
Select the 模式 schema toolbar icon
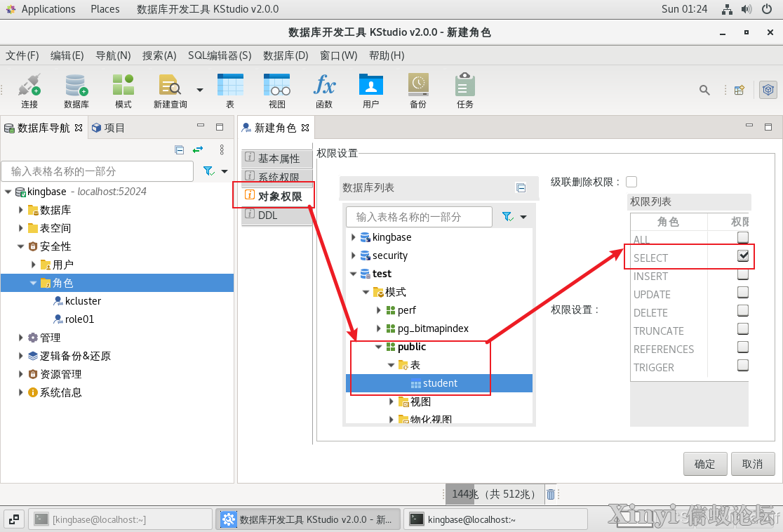123,91
